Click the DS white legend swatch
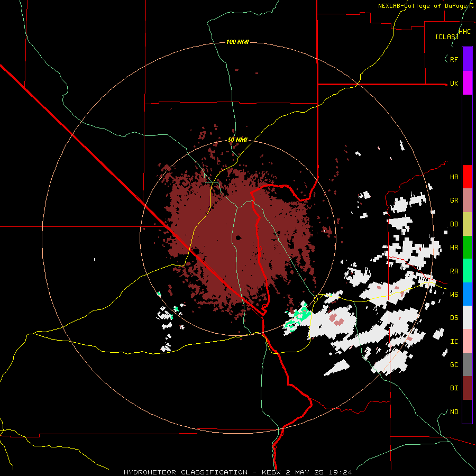This screenshot has height=476, width=476. click(467, 317)
